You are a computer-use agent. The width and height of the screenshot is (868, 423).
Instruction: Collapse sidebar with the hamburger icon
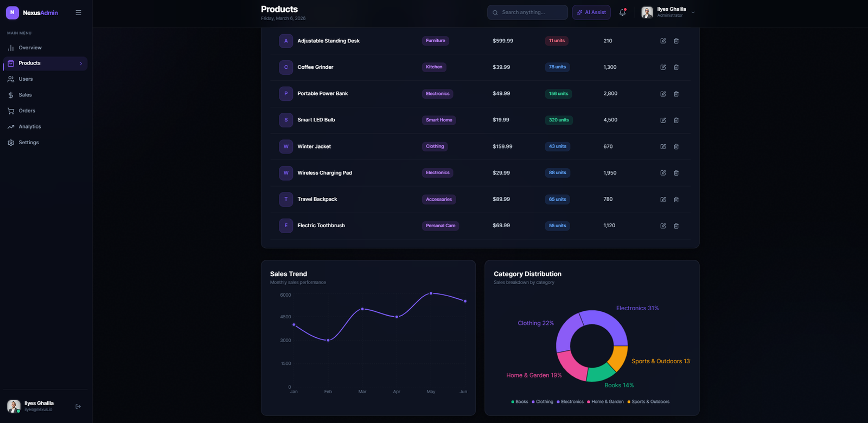79,12
